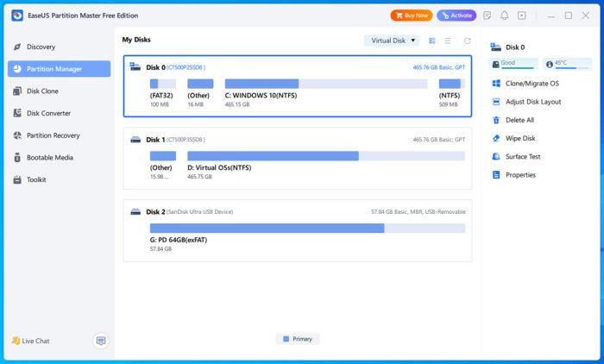Click Adjust Disk Layout
604x364 pixels.
tap(533, 102)
